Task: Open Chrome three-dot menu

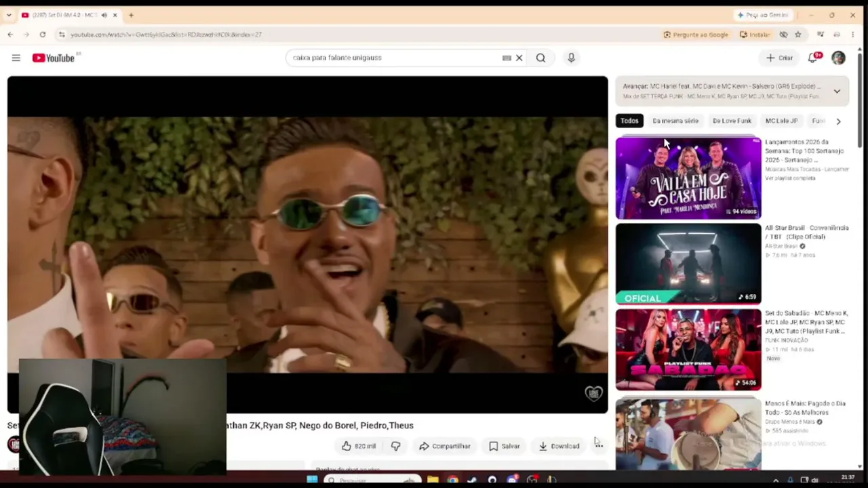Action: point(853,35)
